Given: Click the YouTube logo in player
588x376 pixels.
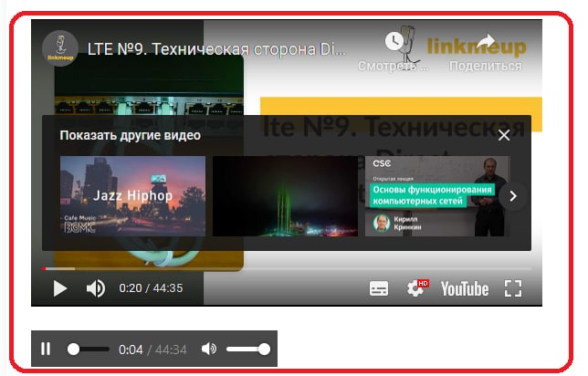Looking at the screenshot, I should pyautogui.click(x=465, y=289).
